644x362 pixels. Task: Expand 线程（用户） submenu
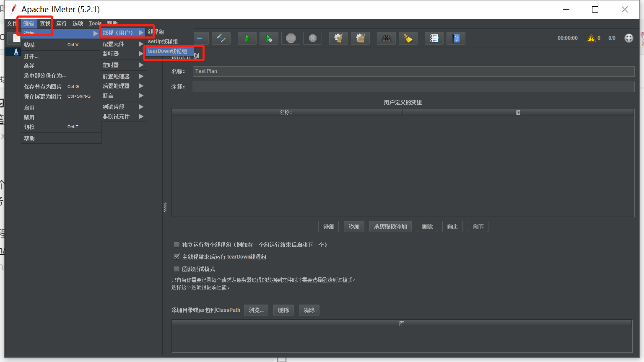tap(123, 33)
